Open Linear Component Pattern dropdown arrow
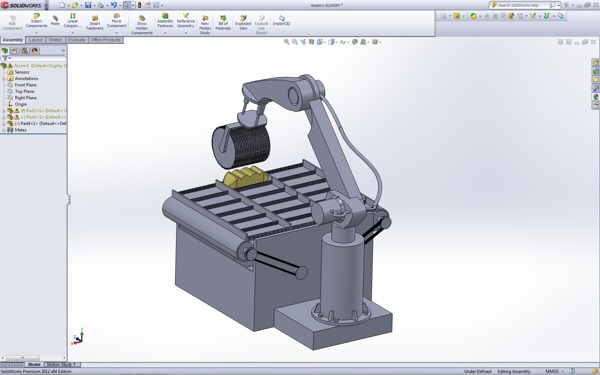 tap(72, 33)
